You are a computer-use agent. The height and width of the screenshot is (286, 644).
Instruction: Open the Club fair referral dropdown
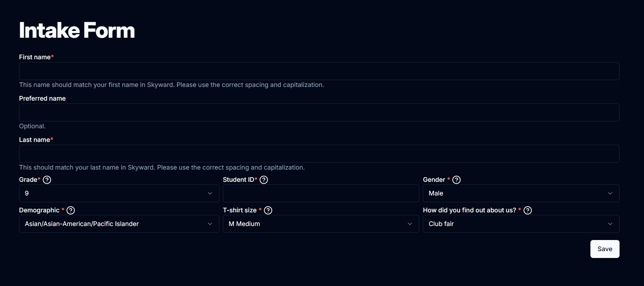(521, 224)
